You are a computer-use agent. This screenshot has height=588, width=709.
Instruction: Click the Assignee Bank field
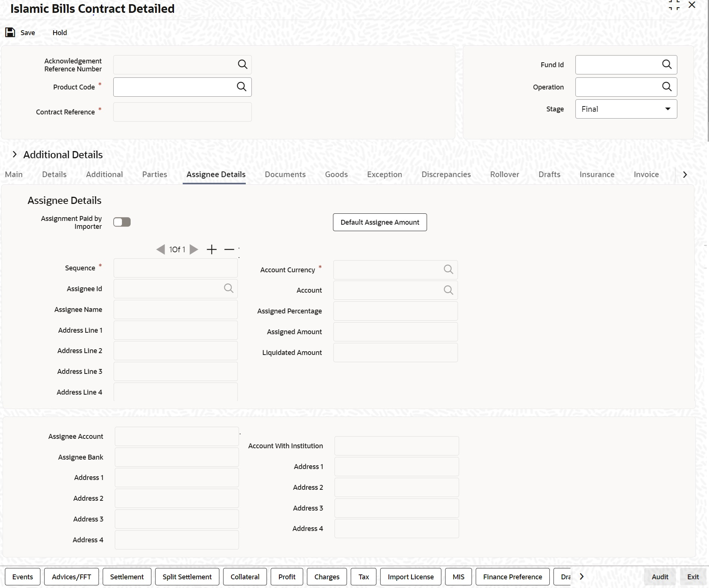177,457
